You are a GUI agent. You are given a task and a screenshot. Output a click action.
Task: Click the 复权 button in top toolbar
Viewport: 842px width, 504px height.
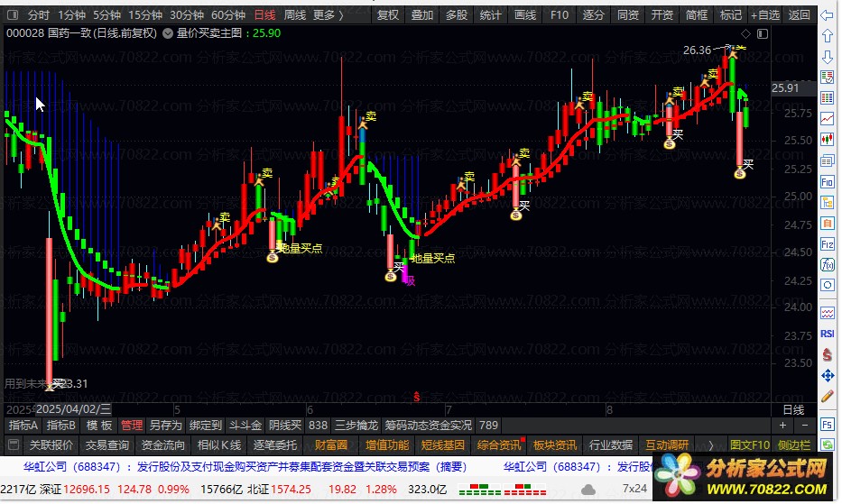point(388,15)
